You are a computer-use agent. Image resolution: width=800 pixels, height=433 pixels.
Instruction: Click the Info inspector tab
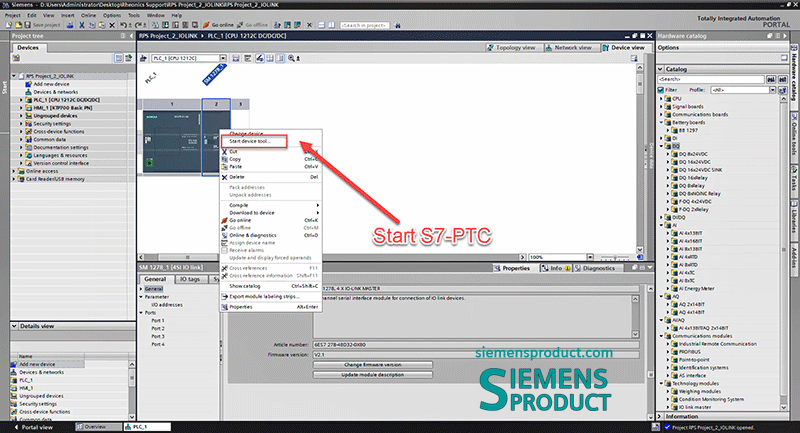tap(556, 268)
